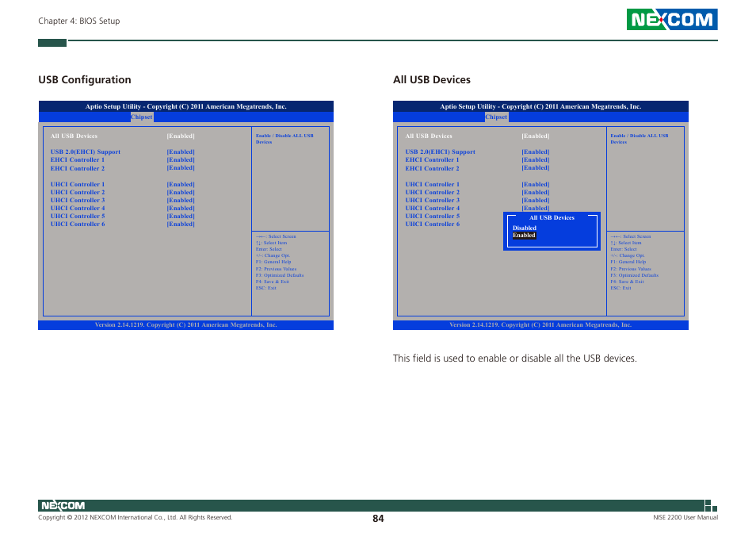The image size is (756, 533).
Task: Click the All USB Devices popup title
Action: tap(552, 218)
